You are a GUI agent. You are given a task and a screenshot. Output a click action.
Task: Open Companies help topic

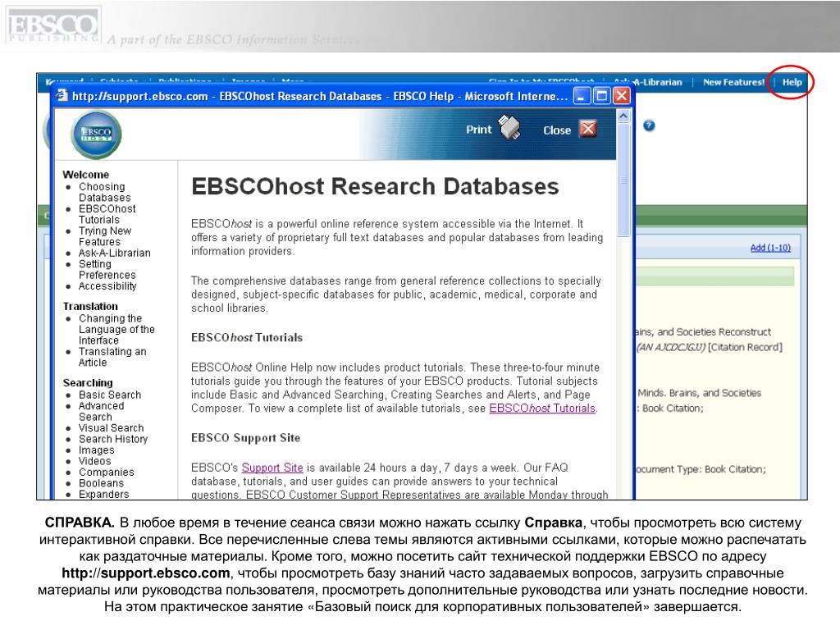click(x=107, y=472)
